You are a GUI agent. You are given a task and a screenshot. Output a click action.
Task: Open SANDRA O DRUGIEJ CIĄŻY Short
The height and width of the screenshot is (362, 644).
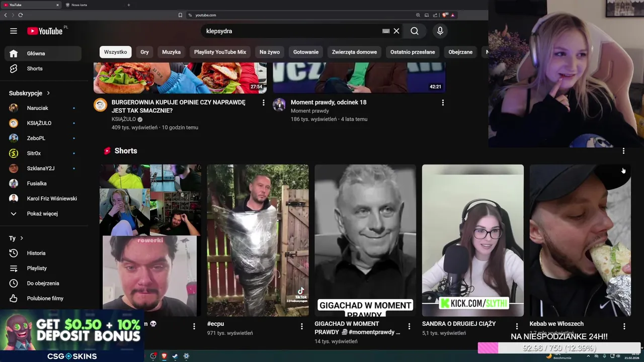pyautogui.click(x=473, y=240)
